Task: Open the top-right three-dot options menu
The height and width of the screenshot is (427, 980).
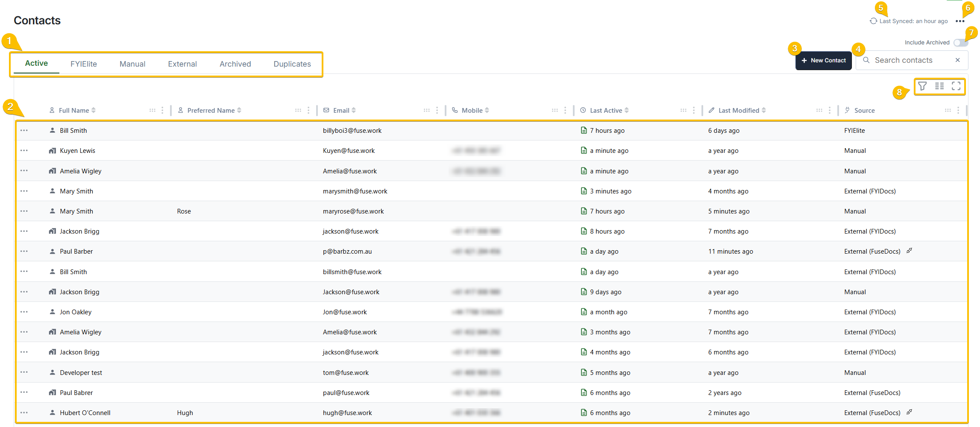Action: pyautogui.click(x=960, y=21)
